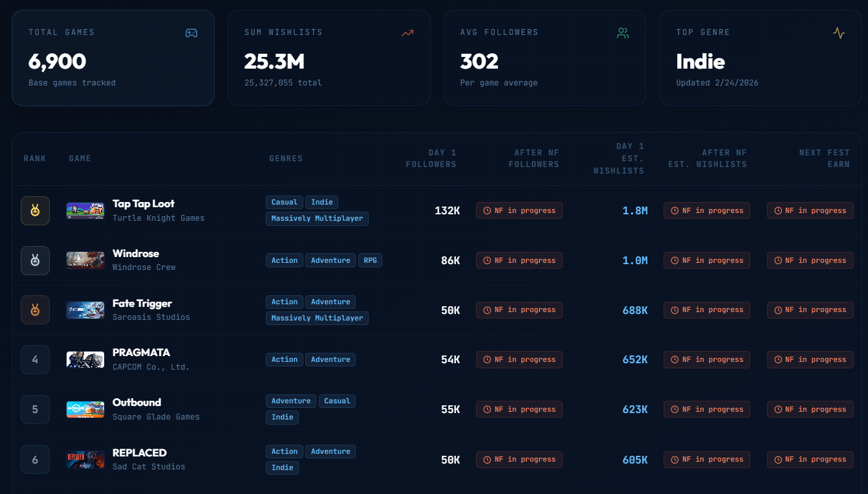Image resolution: width=868 pixels, height=494 pixels.
Task: Sort by Day 1 Est. Wishlists column
Action: 618,159
